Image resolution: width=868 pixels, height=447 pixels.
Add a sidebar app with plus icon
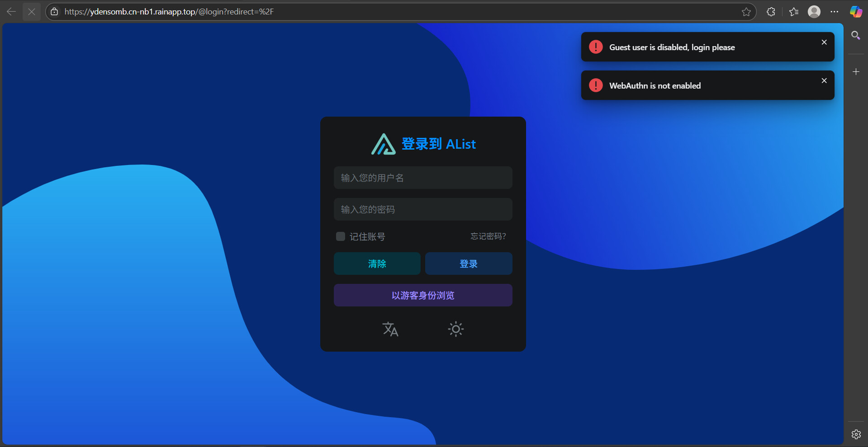[856, 72]
